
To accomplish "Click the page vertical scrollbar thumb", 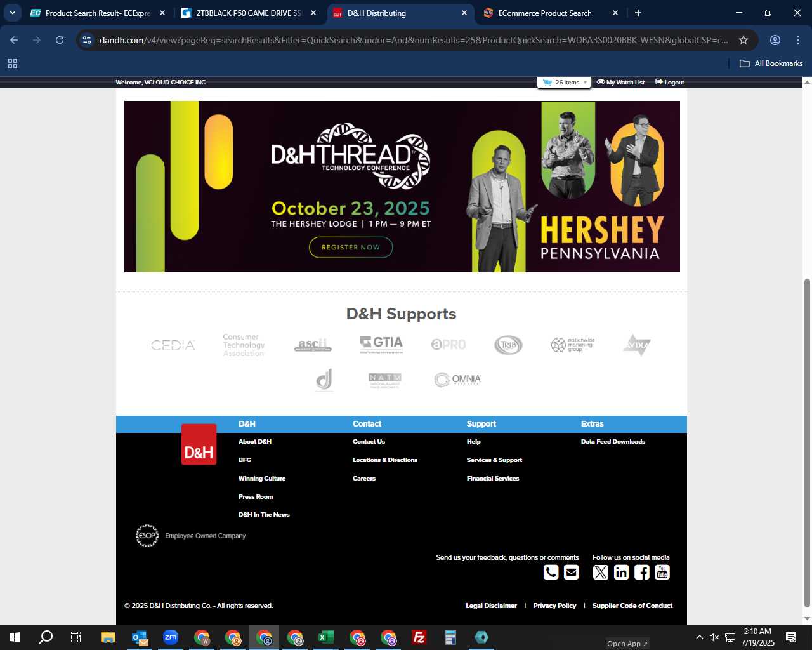I will tap(807, 443).
